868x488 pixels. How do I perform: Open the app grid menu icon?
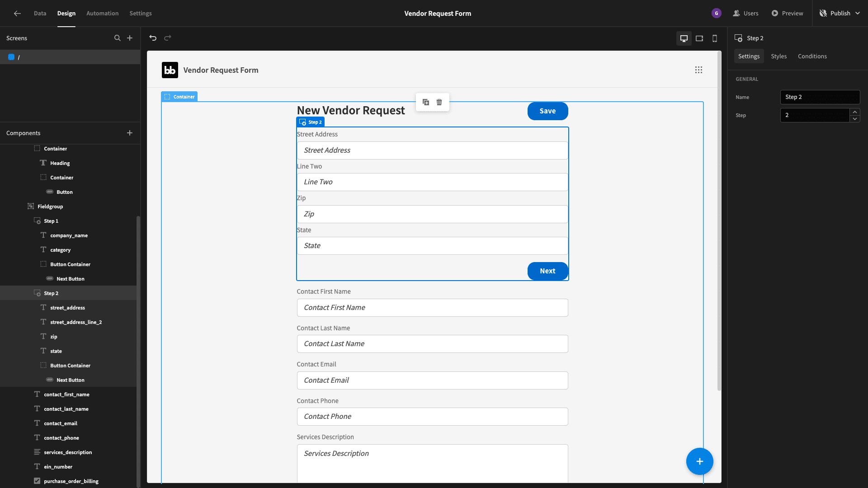pos(698,70)
